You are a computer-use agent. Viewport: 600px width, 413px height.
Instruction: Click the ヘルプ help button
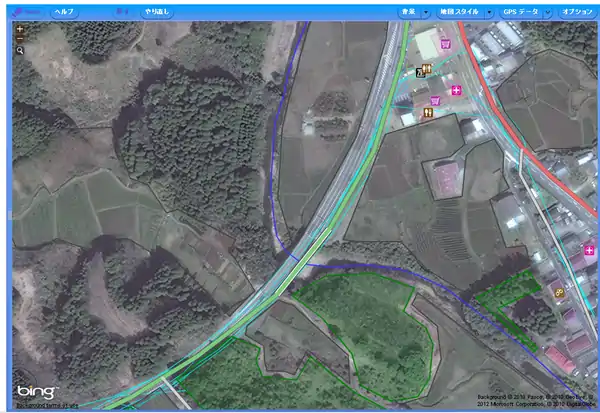(63, 11)
